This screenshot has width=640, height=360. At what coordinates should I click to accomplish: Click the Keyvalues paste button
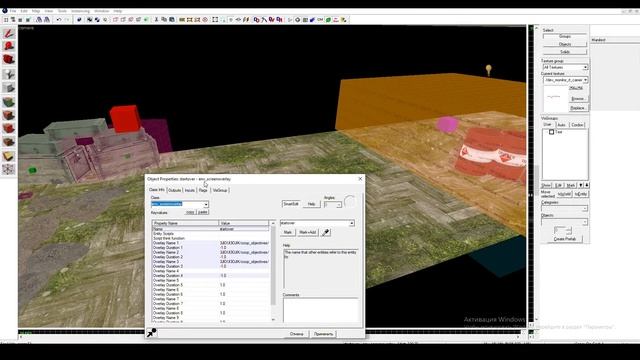coord(203,212)
